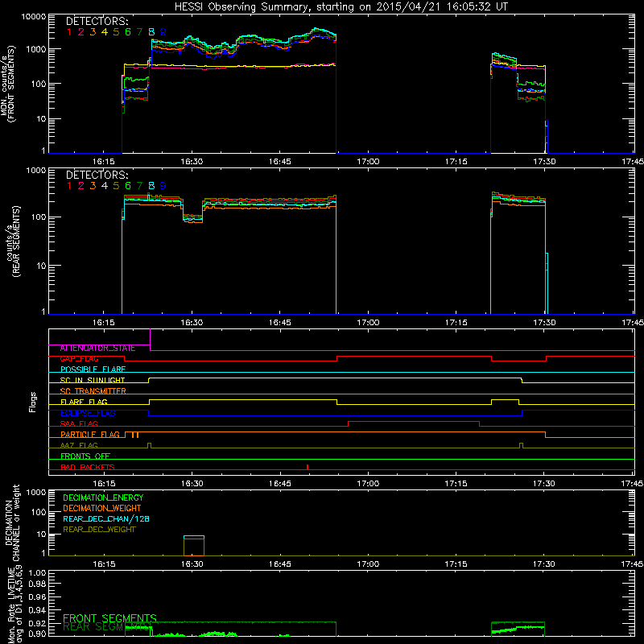
Task: Click the 1.00 tick on livetime axis
Action: (x=37, y=573)
